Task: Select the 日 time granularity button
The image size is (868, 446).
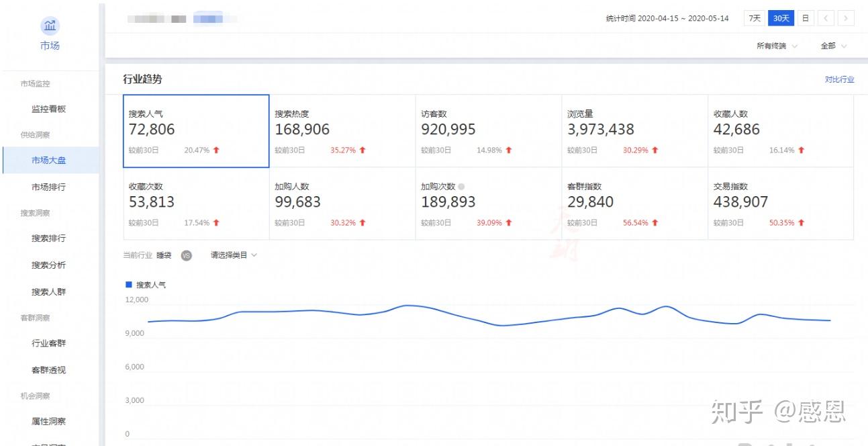Action: tap(806, 18)
